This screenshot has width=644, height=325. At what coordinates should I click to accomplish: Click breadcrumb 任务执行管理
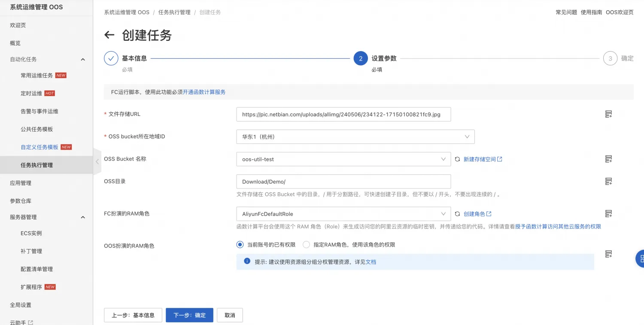point(174,12)
